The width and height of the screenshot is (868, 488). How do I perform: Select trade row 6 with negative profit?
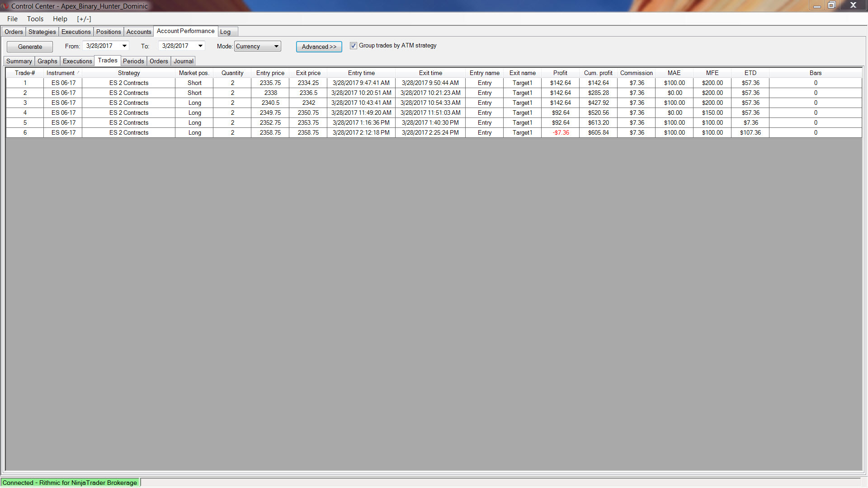(560, 132)
